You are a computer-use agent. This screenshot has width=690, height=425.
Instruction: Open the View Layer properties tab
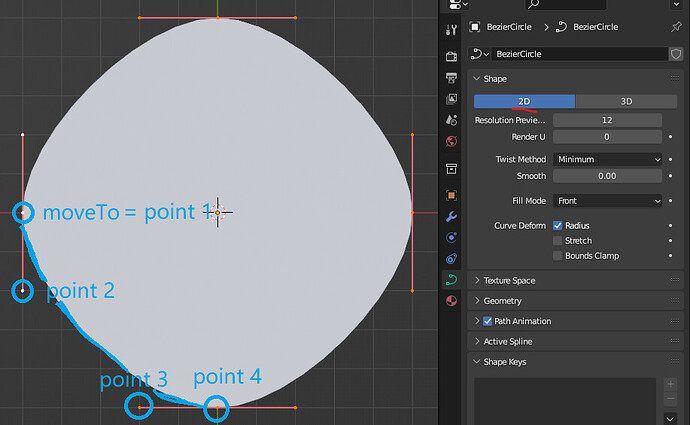tap(451, 99)
